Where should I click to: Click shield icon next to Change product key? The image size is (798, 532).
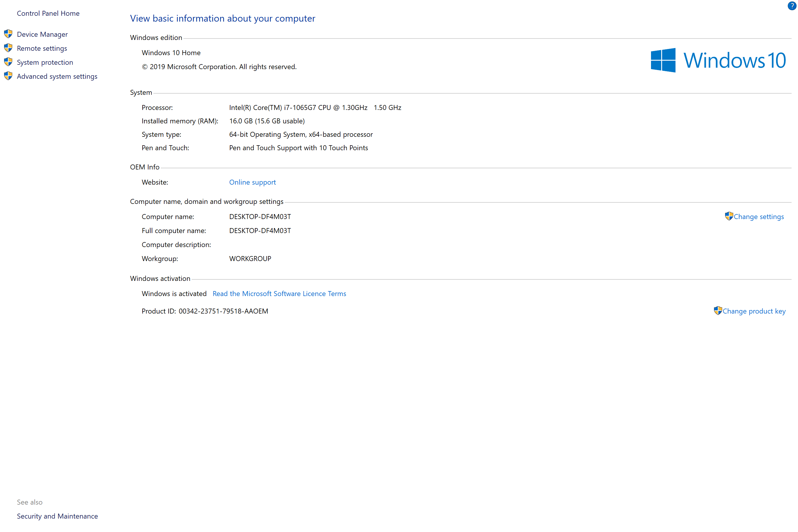point(717,311)
